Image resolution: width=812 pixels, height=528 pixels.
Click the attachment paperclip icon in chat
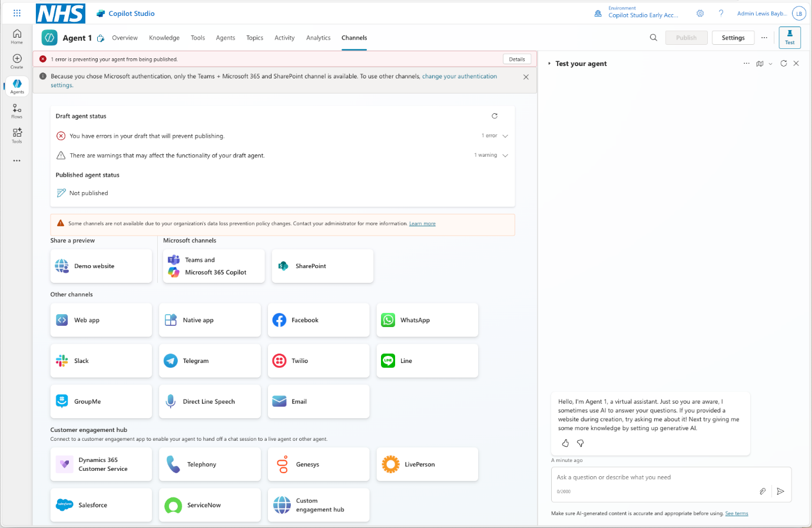click(x=763, y=491)
